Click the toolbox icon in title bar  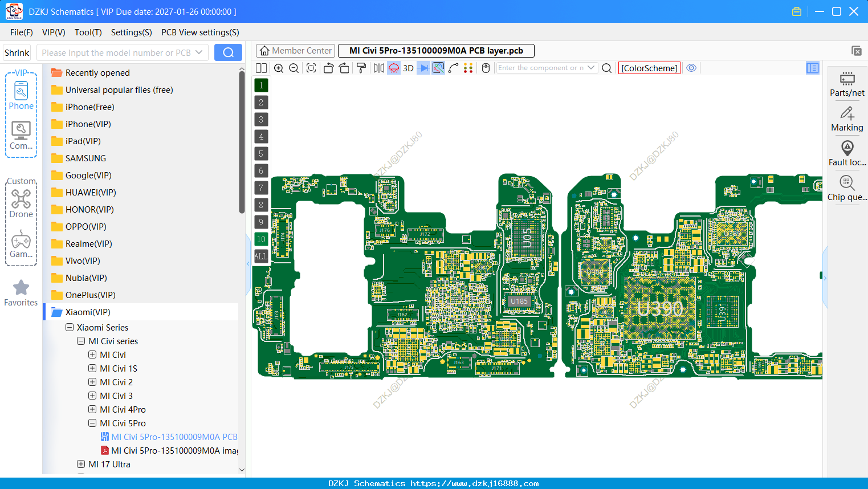797,11
